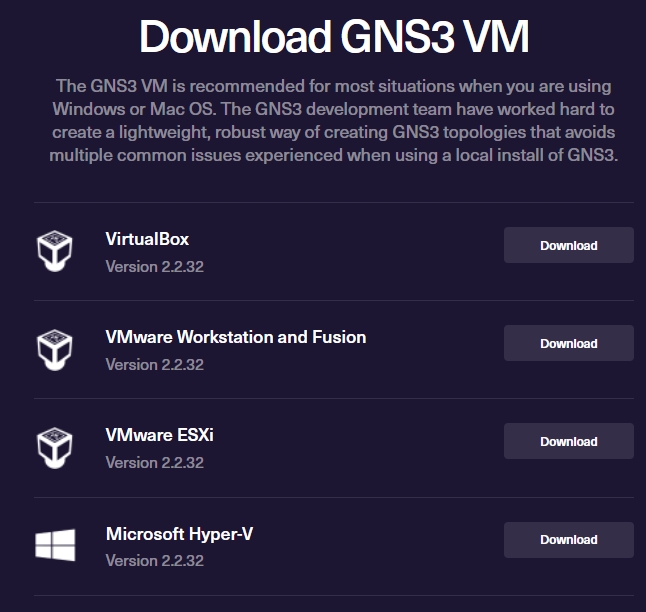
Task: Click the GNS3 VM description paragraph
Action: point(334,120)
